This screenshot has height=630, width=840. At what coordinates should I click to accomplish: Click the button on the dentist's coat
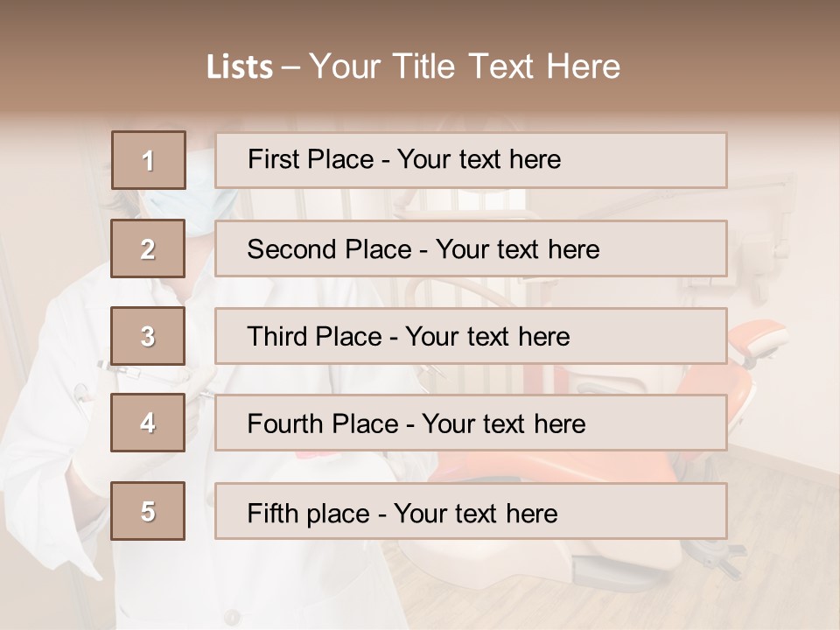(231, 617)
